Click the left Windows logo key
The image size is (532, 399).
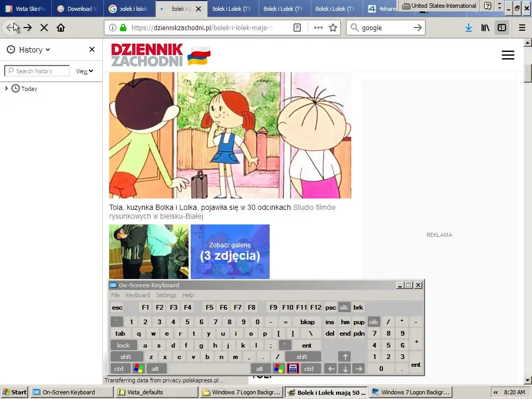tap(139, 368)
